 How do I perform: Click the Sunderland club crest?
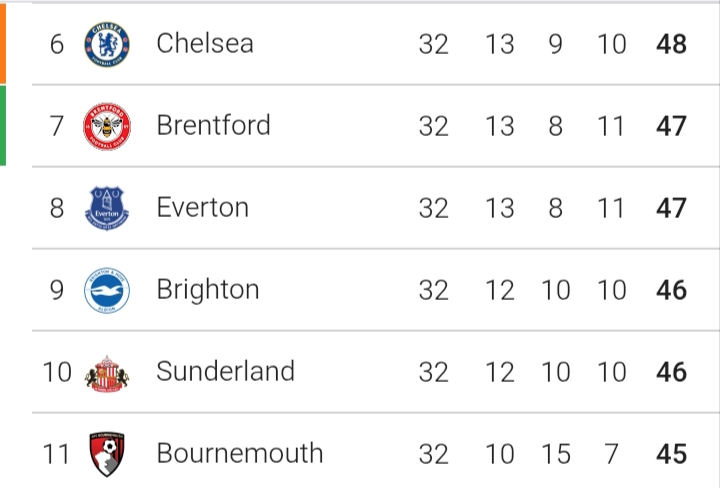click(x=107, y=372)
